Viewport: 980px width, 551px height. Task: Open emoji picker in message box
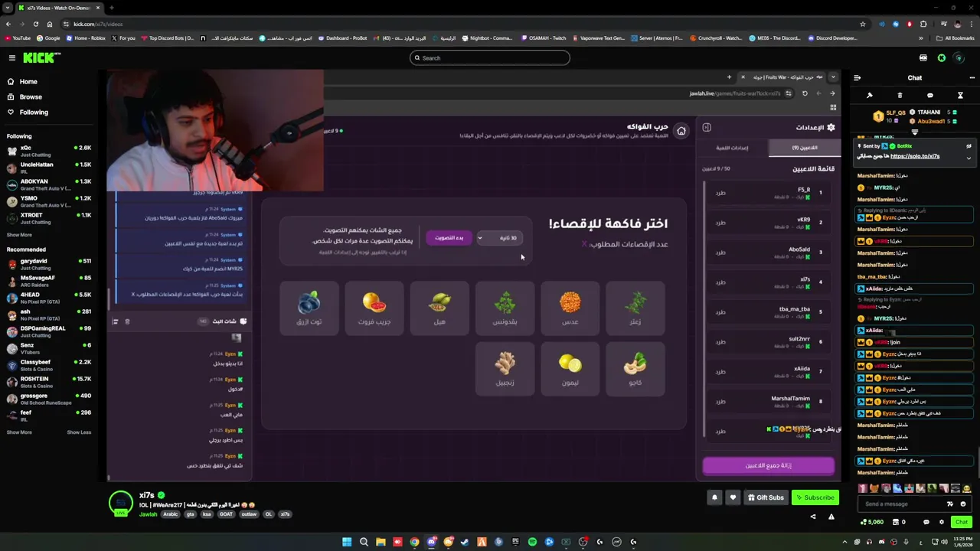click(x=963, y=504)
